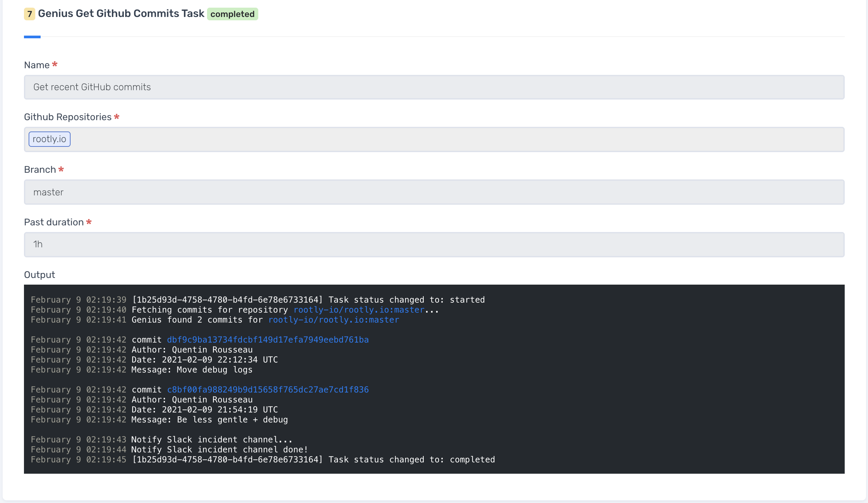Click the Past duration label
The image size is (868, 503).
tap(54, 222)
